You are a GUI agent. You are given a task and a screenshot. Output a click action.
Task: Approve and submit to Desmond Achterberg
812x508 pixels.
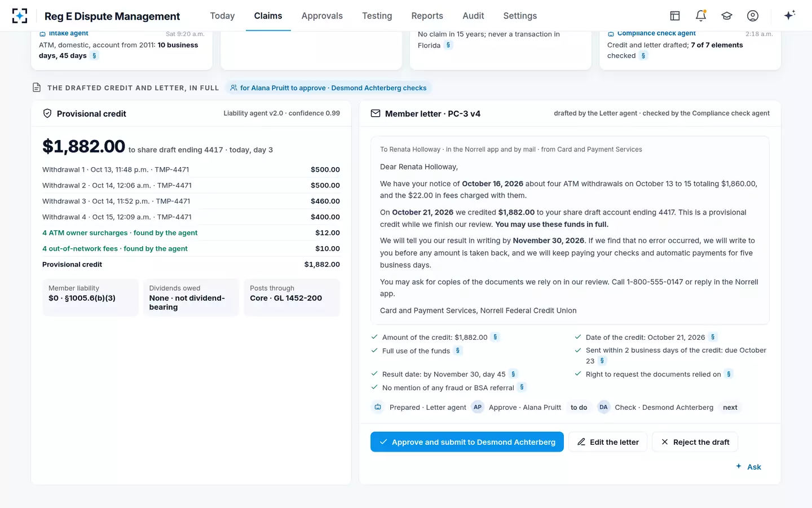[467, 442]
